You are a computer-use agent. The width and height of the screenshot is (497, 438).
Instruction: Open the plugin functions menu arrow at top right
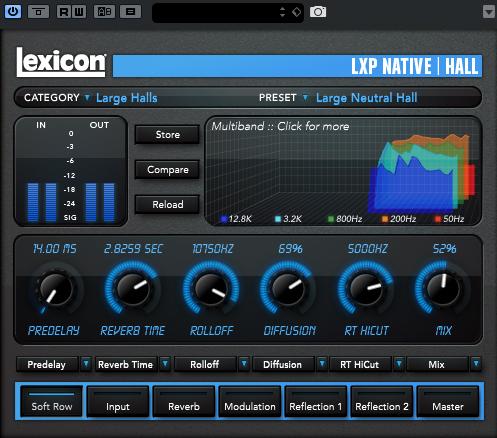pos(489,12)
